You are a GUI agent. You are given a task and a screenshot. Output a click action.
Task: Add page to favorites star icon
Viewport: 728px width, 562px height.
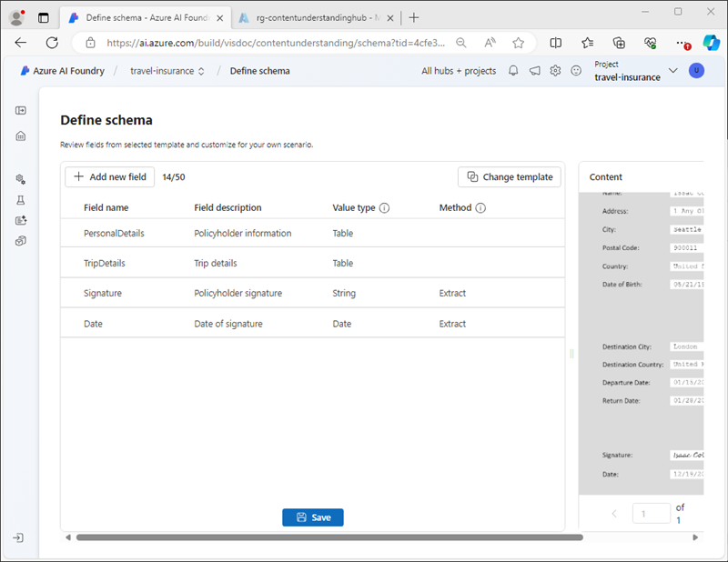tap(518, 43)
